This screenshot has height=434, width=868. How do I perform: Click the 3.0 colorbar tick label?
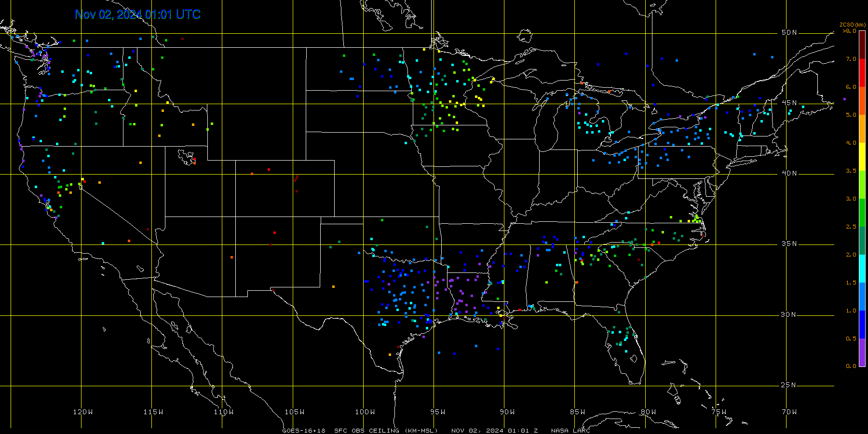851,199
